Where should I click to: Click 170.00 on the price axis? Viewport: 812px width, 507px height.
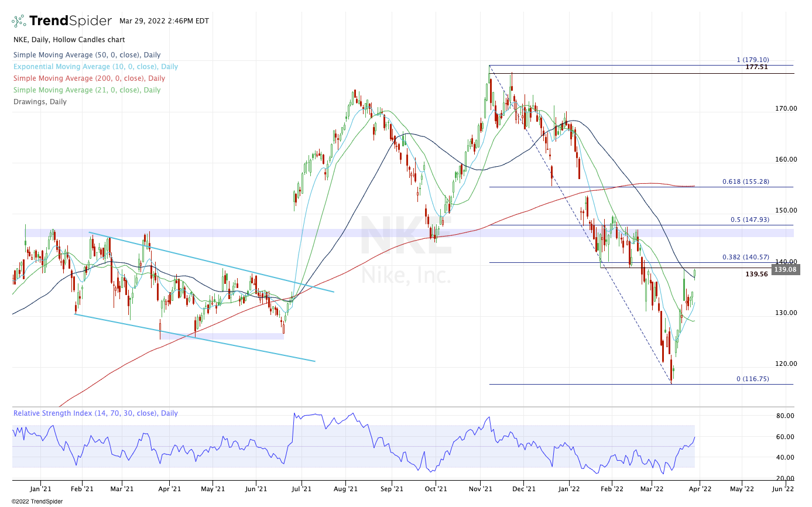point(787,108)
